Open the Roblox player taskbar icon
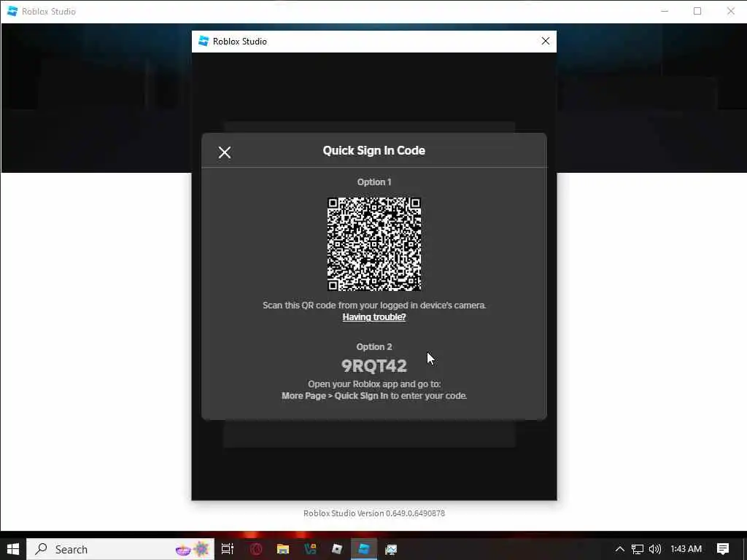Viewport: 747px width, 560px height. click(337, 549)
